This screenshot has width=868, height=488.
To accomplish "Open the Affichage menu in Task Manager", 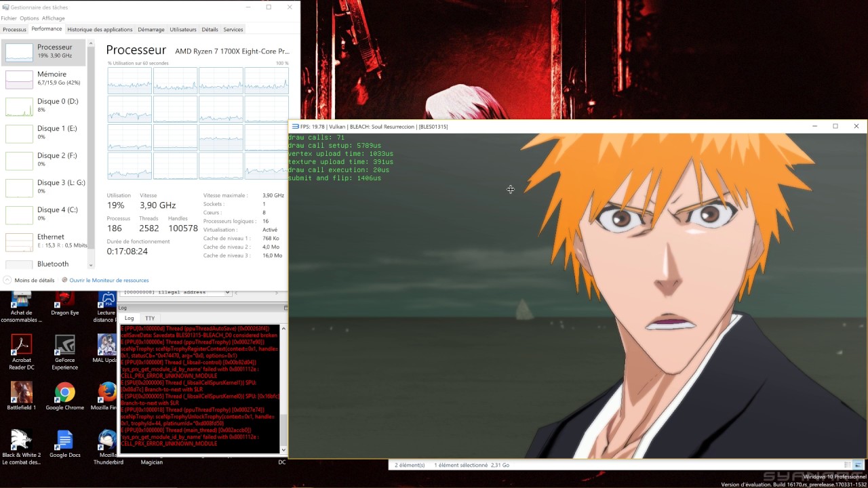I will (x=54, y=18).
